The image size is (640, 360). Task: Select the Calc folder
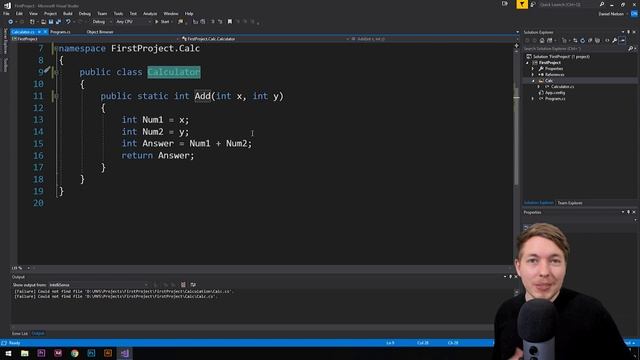click(549, 81)
